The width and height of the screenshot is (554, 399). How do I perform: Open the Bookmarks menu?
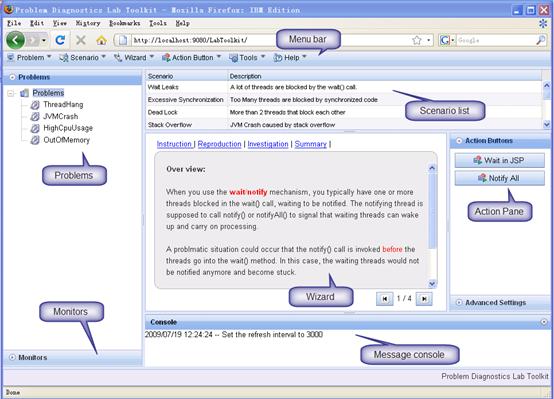pyautogui.click(x=124, y=23)
